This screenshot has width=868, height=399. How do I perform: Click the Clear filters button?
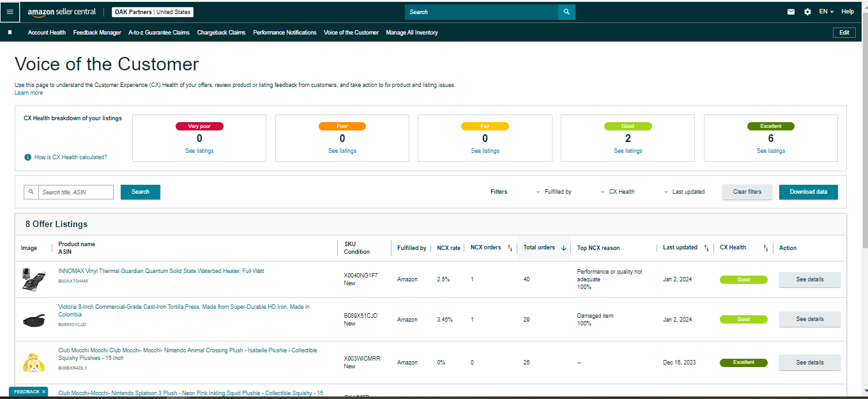[x=747, y=192]
